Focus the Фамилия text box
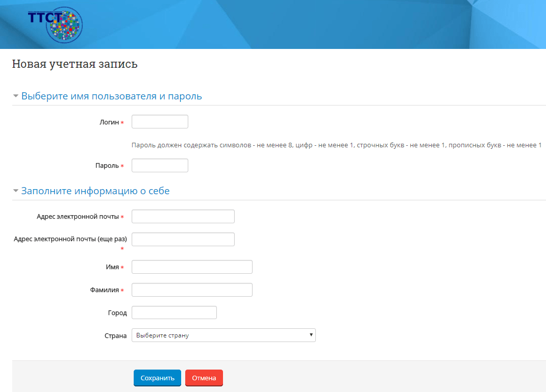Image resolution: width=546 pixels, height=392 pixels. pyautogui.click(x=192, y=290)
